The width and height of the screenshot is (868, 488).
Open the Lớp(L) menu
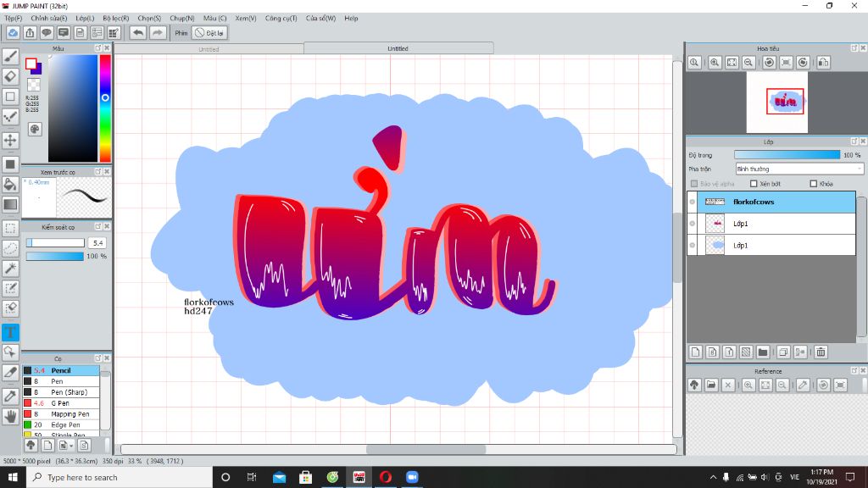[x=85, y=19]
